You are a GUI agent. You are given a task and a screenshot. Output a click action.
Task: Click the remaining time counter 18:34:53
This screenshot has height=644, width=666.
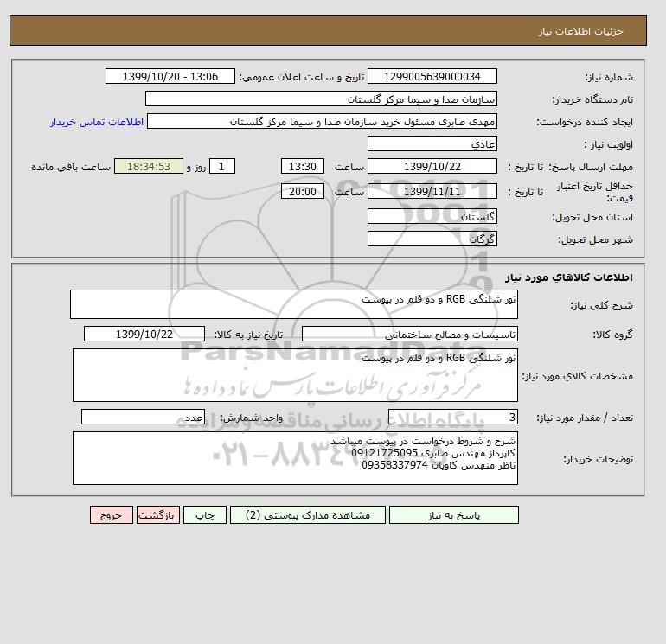(149, 167)
